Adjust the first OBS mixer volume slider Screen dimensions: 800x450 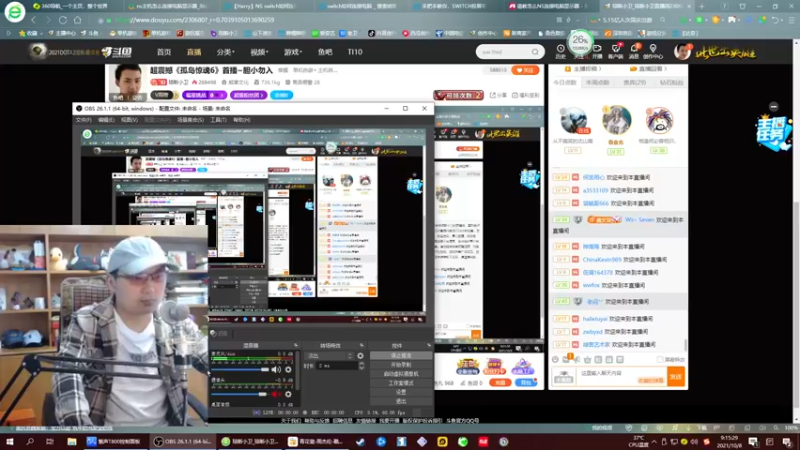(240, 369)
